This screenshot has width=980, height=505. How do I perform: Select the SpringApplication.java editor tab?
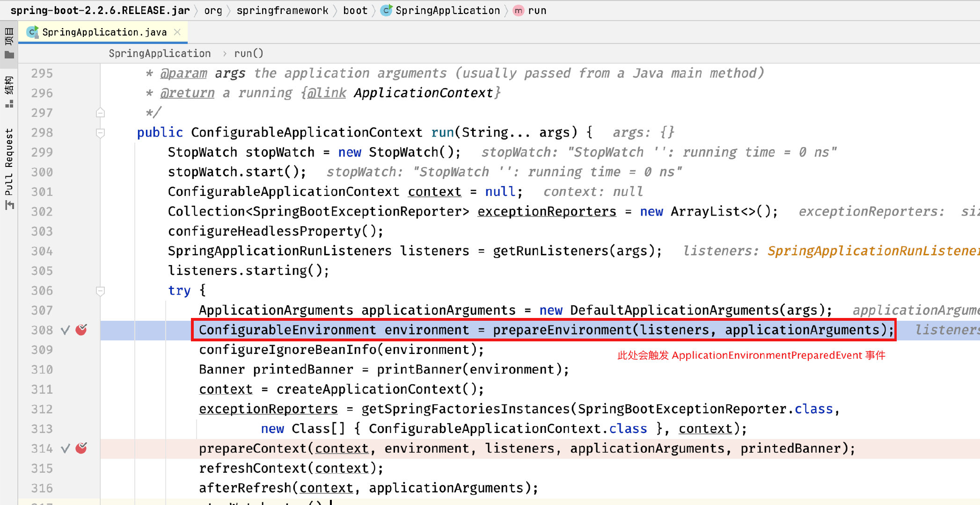click(x=103, y=32)
